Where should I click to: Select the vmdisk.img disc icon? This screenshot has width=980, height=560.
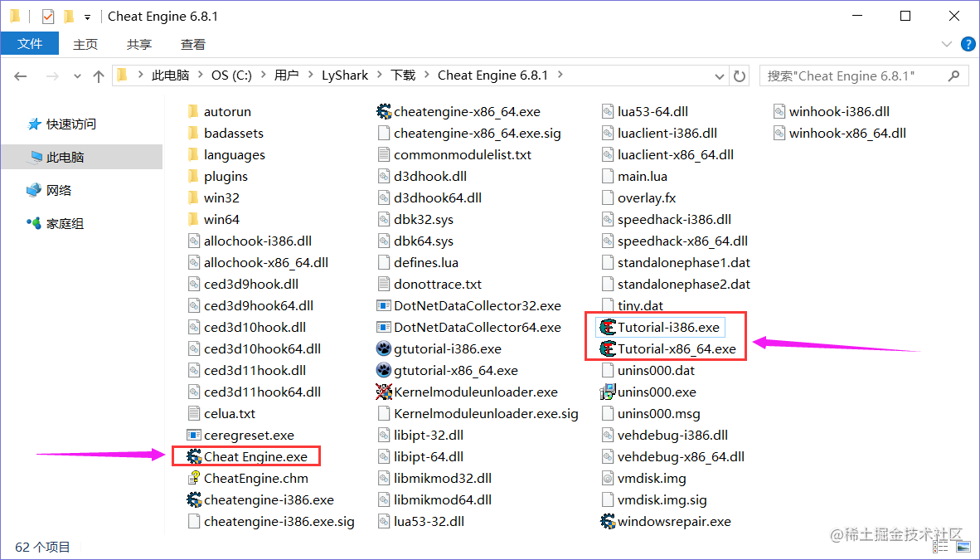click(x=608, y=478)
